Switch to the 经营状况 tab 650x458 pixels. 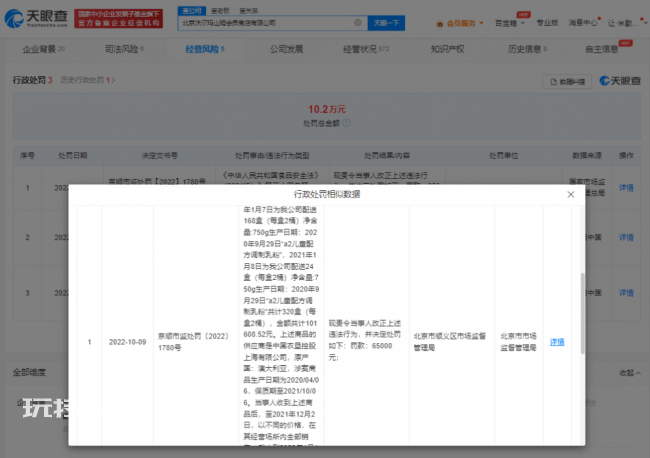click(x=366, y=49)
